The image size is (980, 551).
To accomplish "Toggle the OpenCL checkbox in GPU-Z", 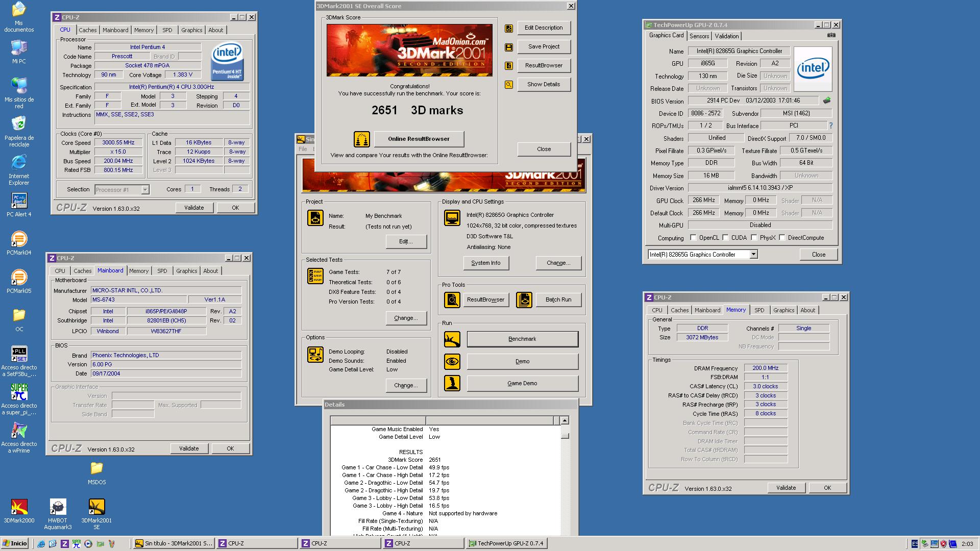I will pyautogui.click(x=693, y=238).
